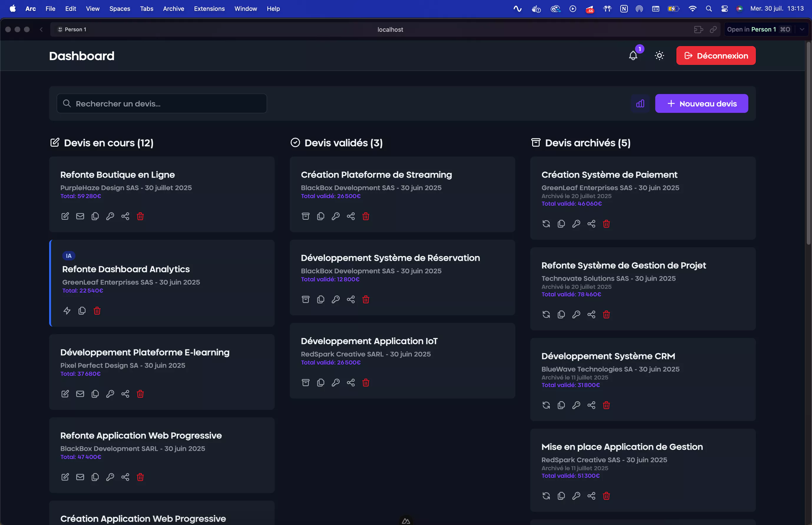Click Déconnexion button
The width and height of the screenshot is (812, 525).
click(x=716, y=56)
